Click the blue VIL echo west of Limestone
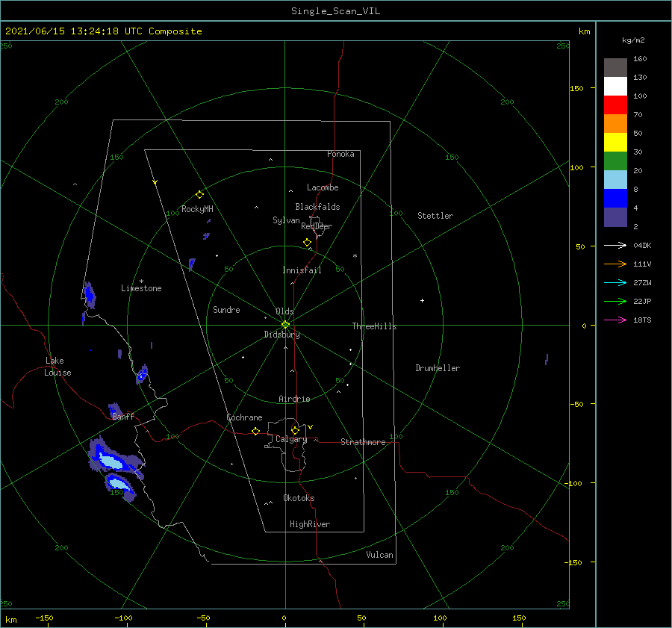The image size is (672, 628). click(x=89, y=294)
